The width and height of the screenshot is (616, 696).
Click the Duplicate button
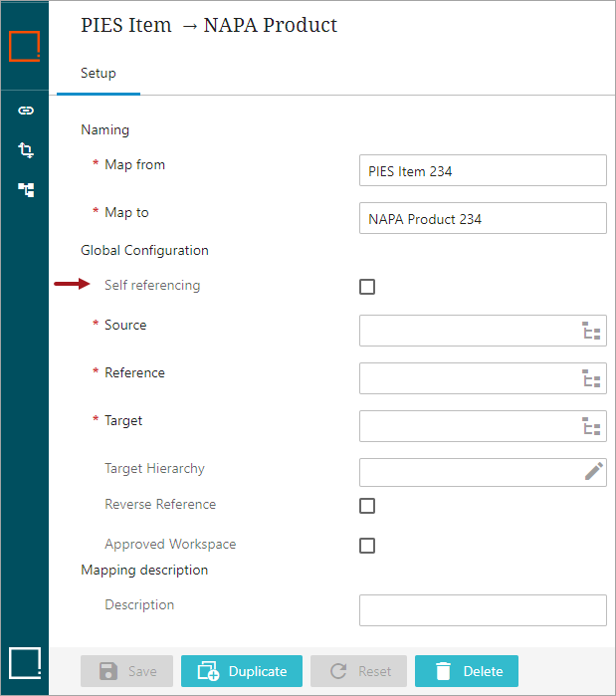242,671
